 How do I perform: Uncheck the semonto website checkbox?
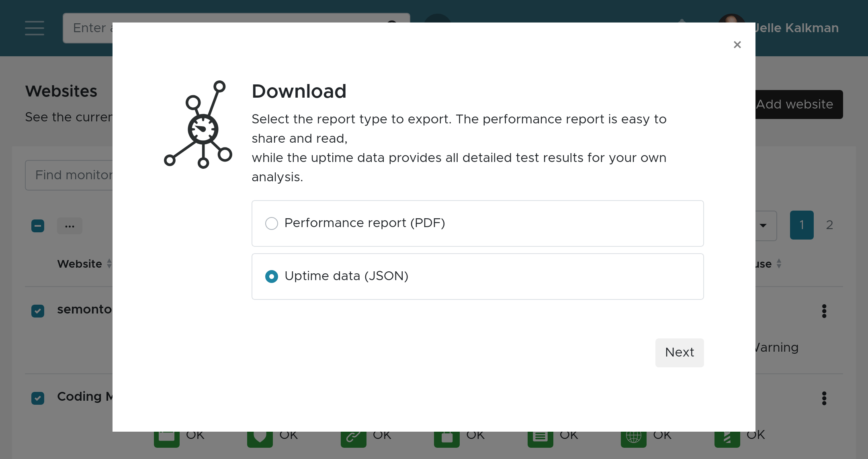pyautogui.click(x=38, y=311)
